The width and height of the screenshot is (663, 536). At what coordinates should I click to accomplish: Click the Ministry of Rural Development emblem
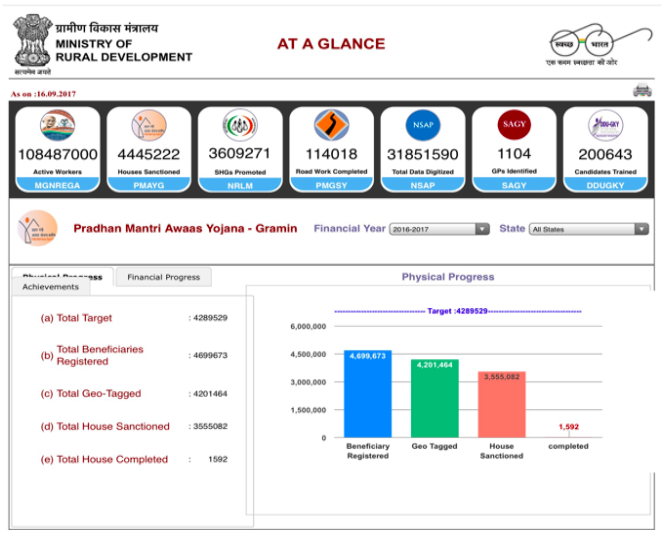32,40
